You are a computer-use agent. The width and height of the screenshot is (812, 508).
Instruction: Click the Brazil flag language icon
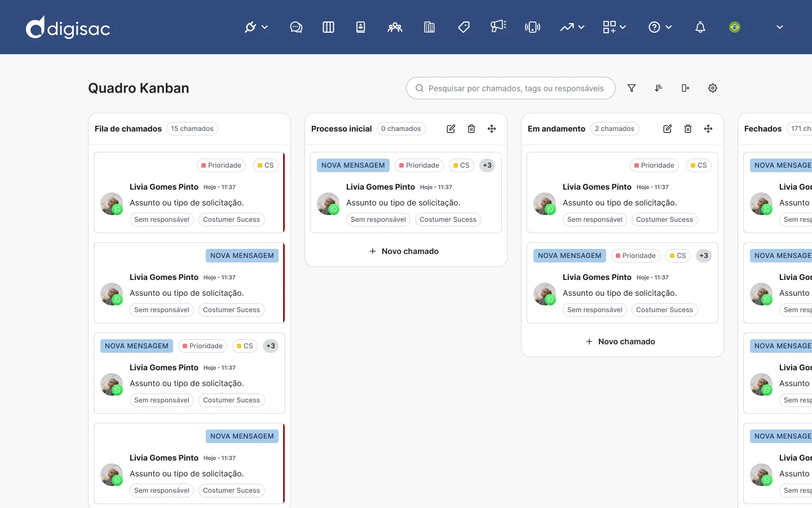click(x=735, y=27)
